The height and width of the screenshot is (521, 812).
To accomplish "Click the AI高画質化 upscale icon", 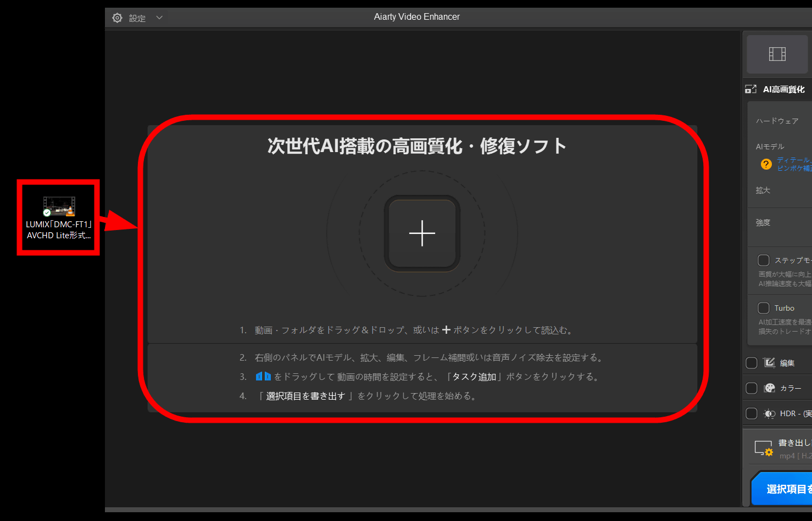I will (x=750, y=89).
